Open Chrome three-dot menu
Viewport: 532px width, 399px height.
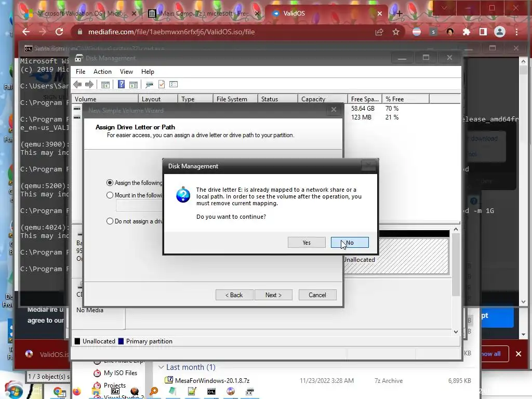[x=517, y=32]
